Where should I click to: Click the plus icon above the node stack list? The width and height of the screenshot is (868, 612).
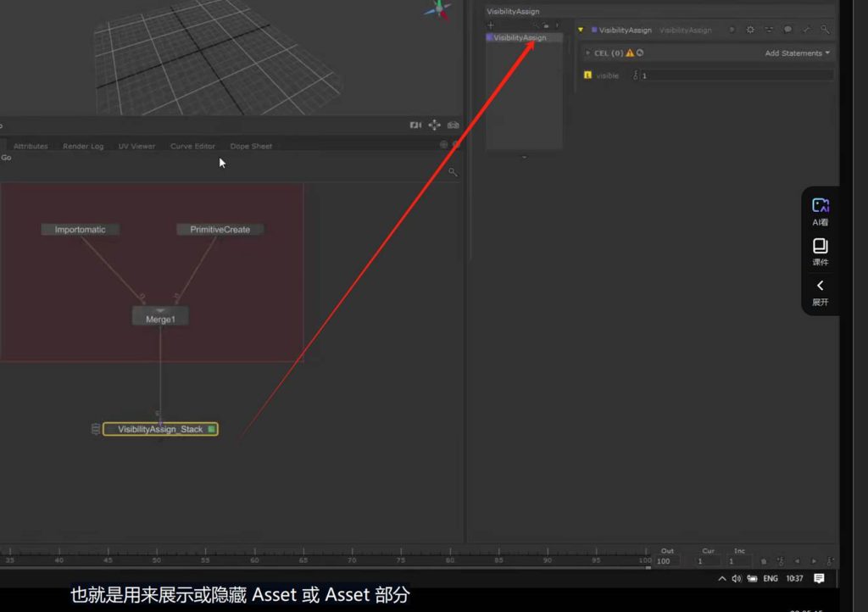(490, 25)
